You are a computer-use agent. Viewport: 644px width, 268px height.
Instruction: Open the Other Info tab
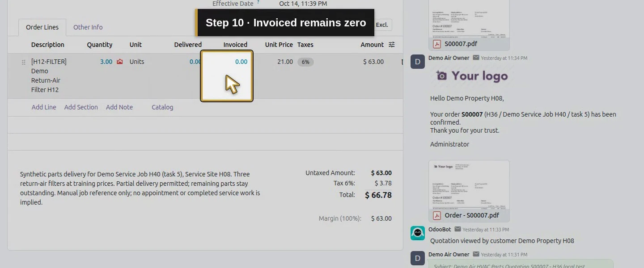[x=88, y=27]
